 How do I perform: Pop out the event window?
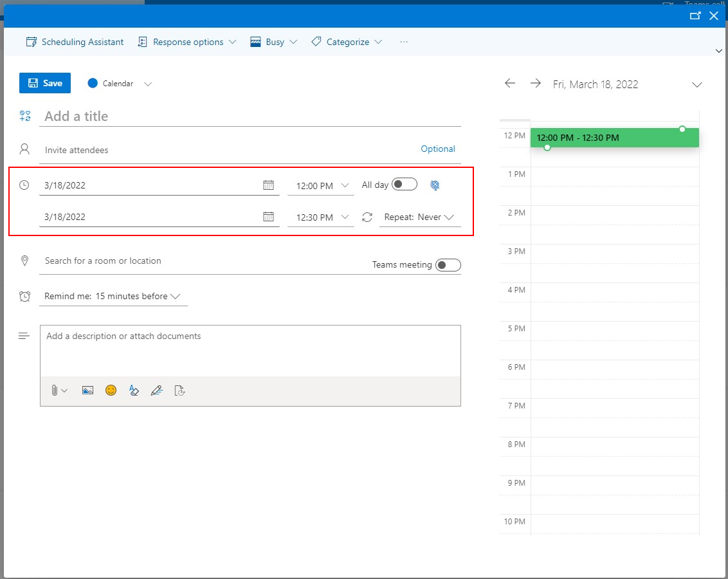695,16
